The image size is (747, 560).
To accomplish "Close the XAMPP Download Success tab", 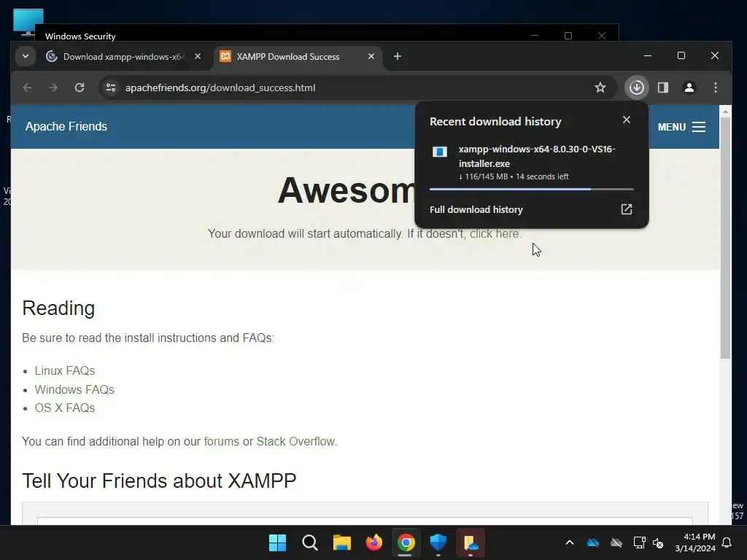I will tap(371, 56).
